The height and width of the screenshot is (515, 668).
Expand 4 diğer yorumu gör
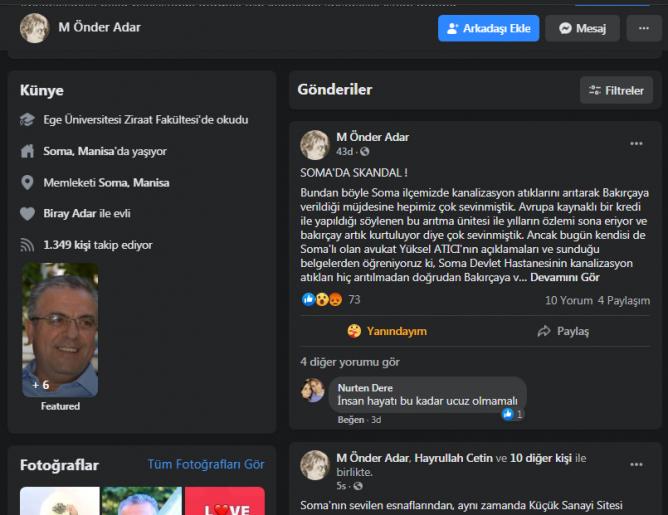pos(350,361)
